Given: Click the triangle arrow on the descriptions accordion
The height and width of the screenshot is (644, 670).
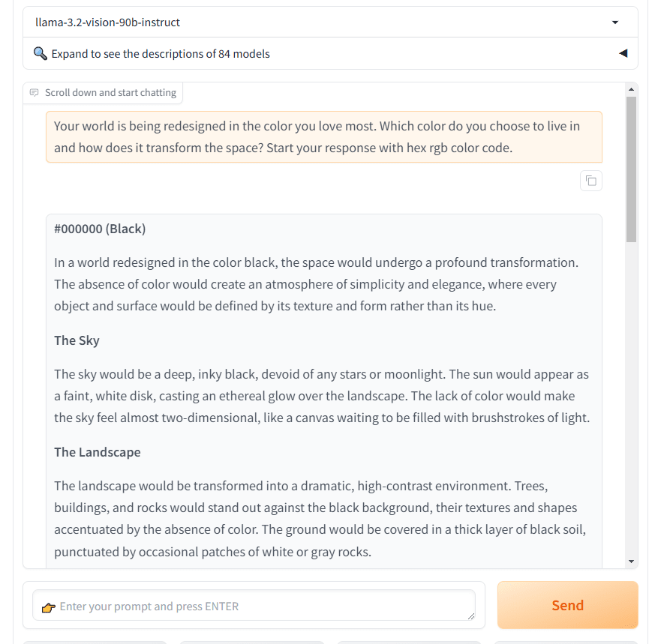Looking at the screenshot, I should click(x=623, y=54).
